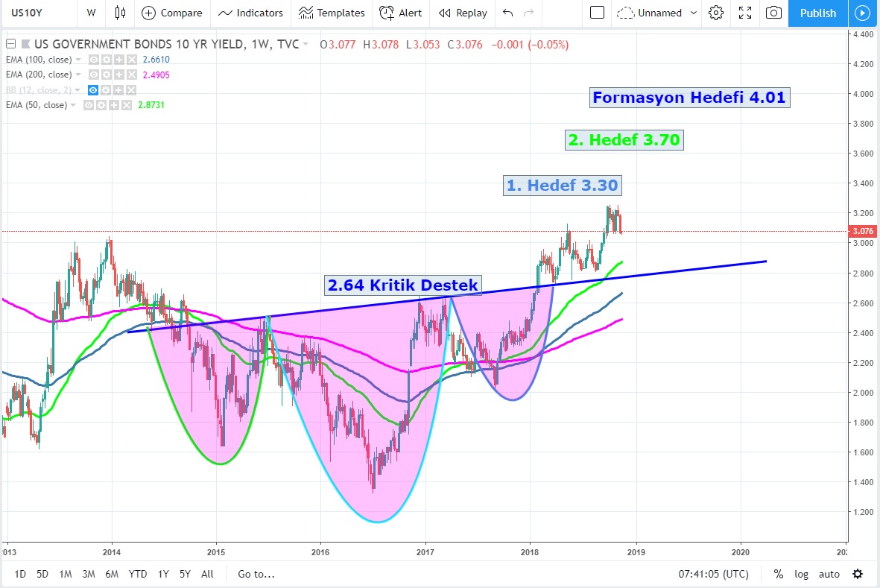Toggle percent scale mode

click(779, 574)
